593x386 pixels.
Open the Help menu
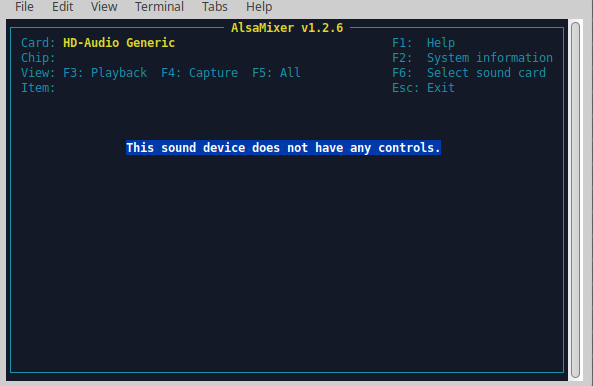click(259, 7)
